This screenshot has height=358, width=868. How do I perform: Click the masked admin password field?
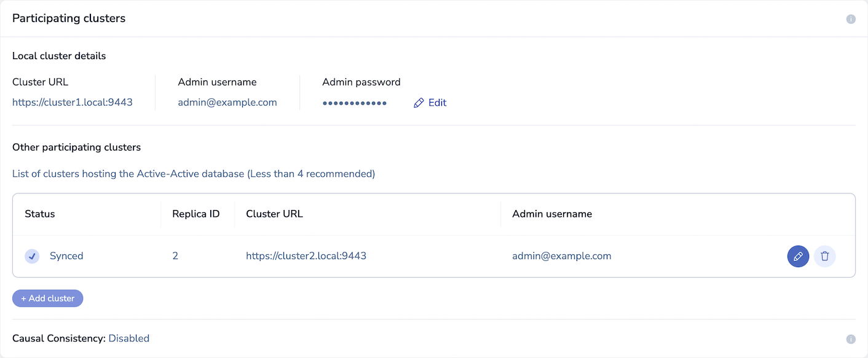355,103
